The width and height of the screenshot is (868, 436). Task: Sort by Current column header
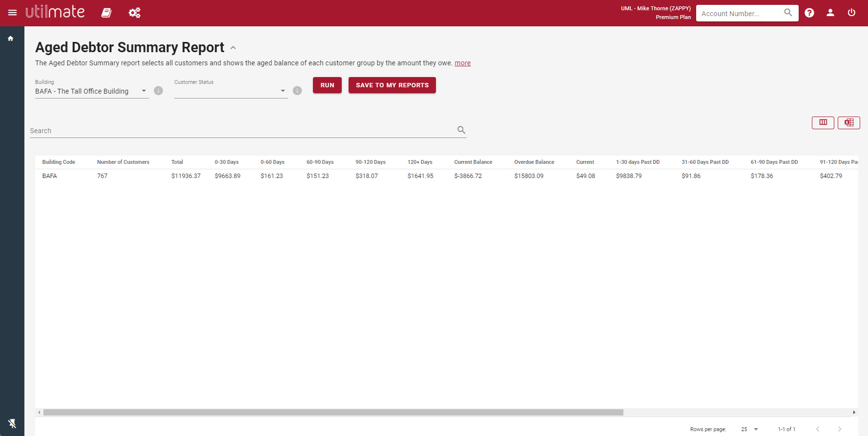[x=585, y=162]
